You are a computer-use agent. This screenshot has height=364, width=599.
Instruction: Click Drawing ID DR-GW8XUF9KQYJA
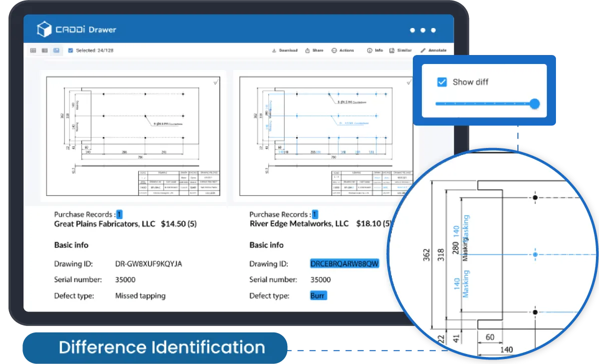tap(149, 263)
